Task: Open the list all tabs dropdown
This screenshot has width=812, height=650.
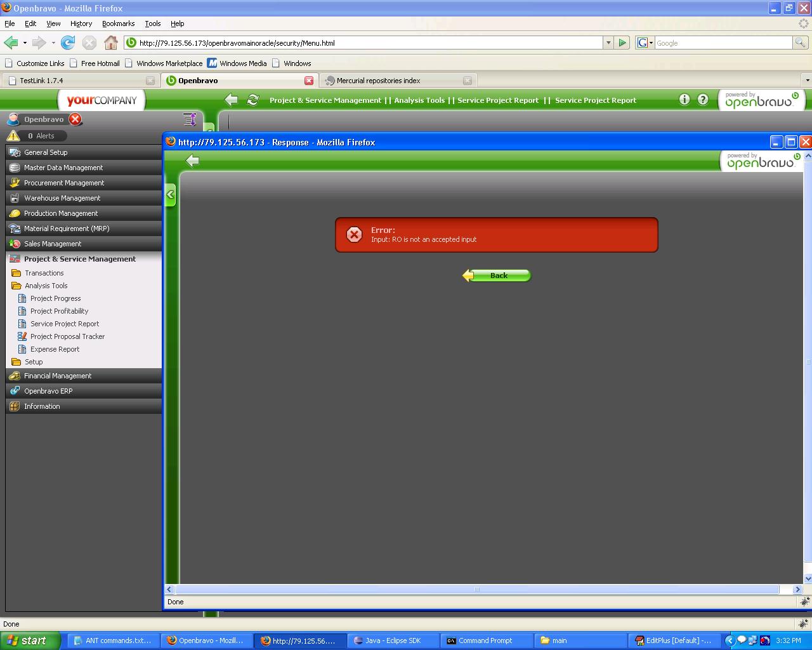Action: (x=807, y=81)
